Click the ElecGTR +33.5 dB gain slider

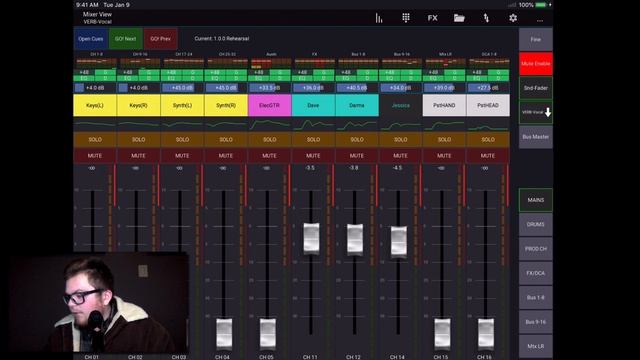(269, 88)
